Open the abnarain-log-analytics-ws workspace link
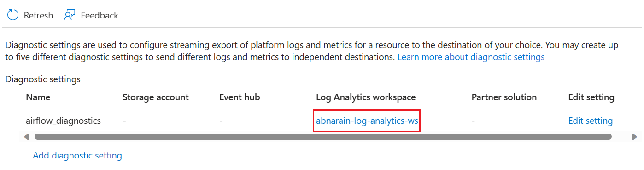 (367, 121)
